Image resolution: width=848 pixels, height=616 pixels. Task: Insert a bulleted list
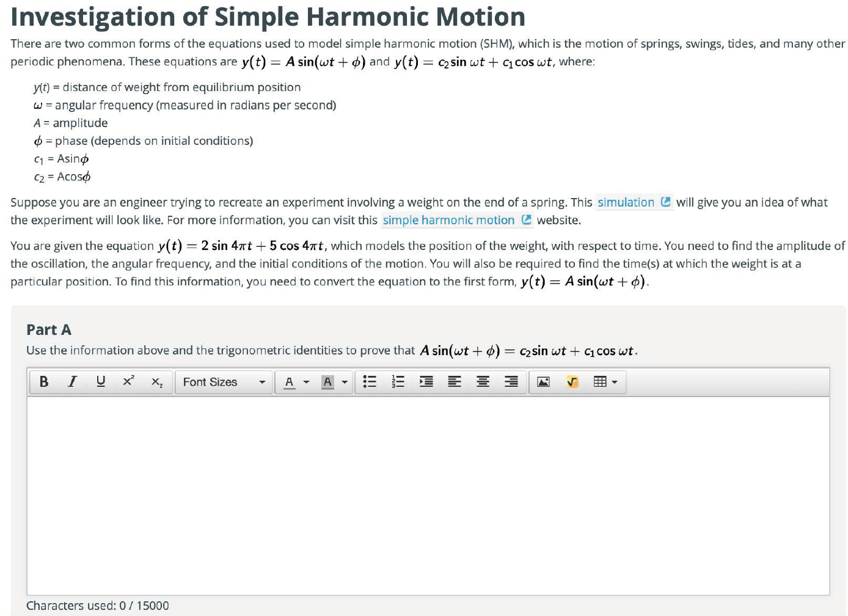click(370, 382)
